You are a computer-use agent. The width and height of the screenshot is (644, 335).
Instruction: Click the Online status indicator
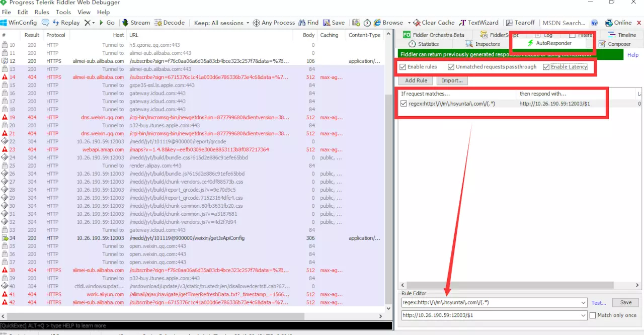(x=618, y=23)
